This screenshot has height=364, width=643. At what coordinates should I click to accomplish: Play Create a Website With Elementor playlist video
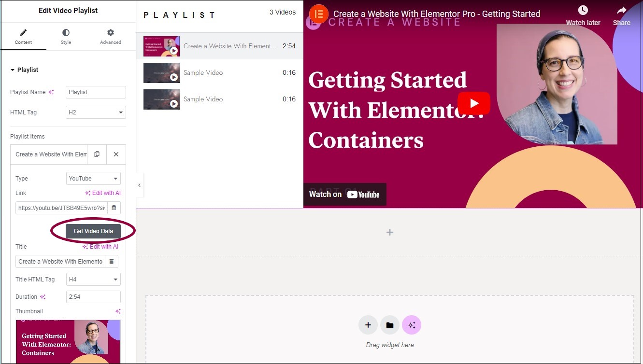click(220, 46)
